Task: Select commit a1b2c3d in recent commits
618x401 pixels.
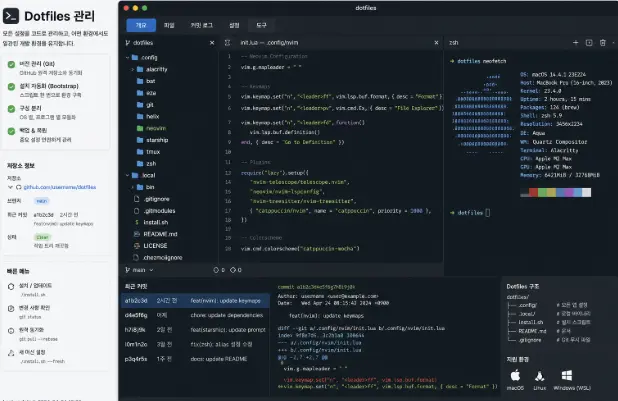Action: click(x=195, y=301)
